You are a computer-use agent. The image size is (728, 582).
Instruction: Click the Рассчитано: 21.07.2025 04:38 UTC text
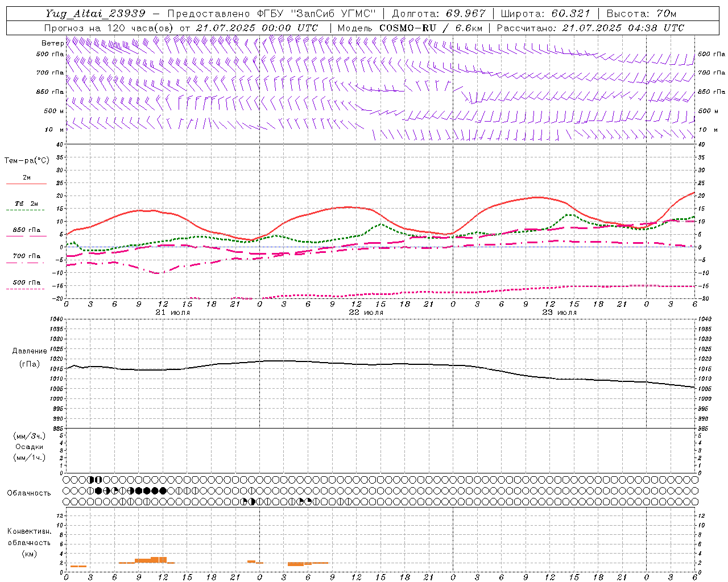coord(590,28)
